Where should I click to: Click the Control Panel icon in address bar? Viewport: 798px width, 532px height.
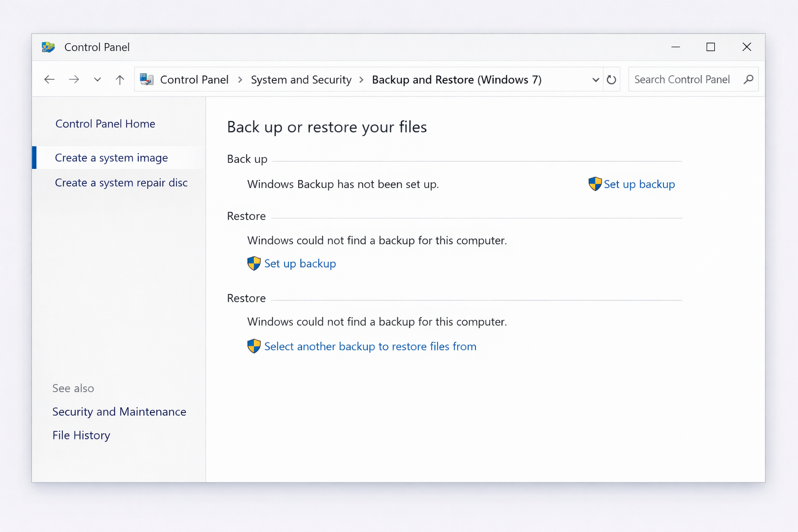pyautogui.click(x=147, y=79)
